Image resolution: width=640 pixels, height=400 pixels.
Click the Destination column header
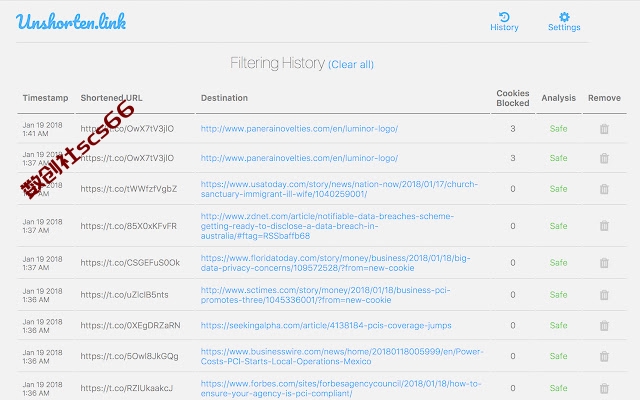(x=224, y=98)
